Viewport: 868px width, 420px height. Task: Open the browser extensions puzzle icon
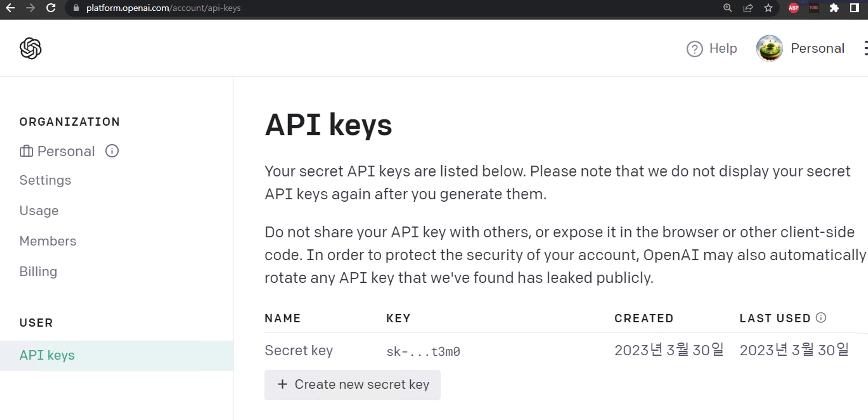pyautogui.click(x=834, y=8)
